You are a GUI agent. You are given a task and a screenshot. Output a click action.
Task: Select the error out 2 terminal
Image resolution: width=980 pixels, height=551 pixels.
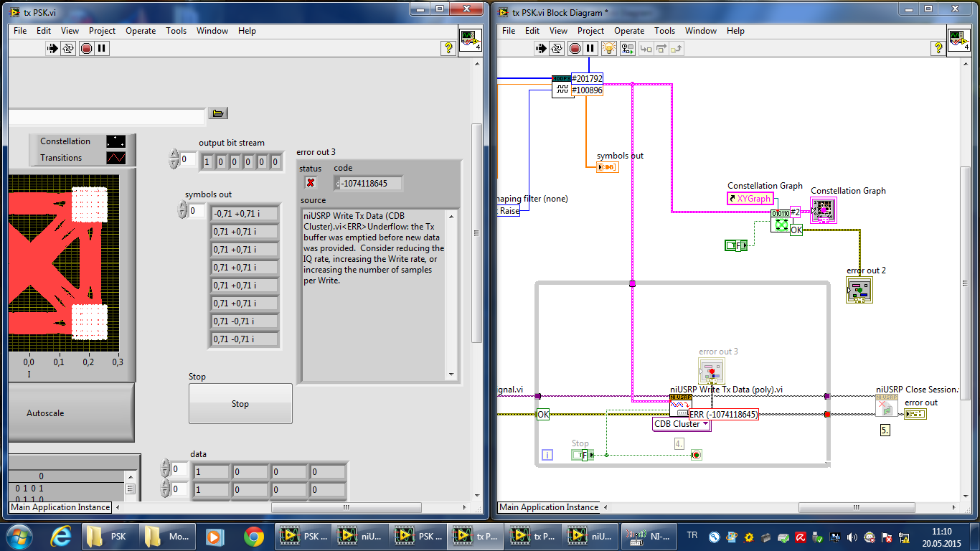[x=859, y=289]
